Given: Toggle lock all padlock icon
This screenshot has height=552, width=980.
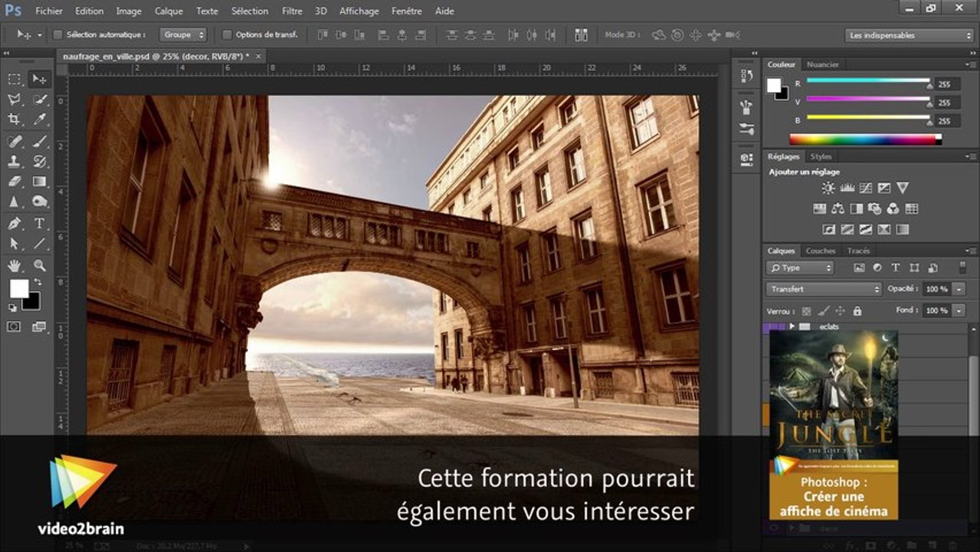Looking at the screenshot, I should 857,311.
